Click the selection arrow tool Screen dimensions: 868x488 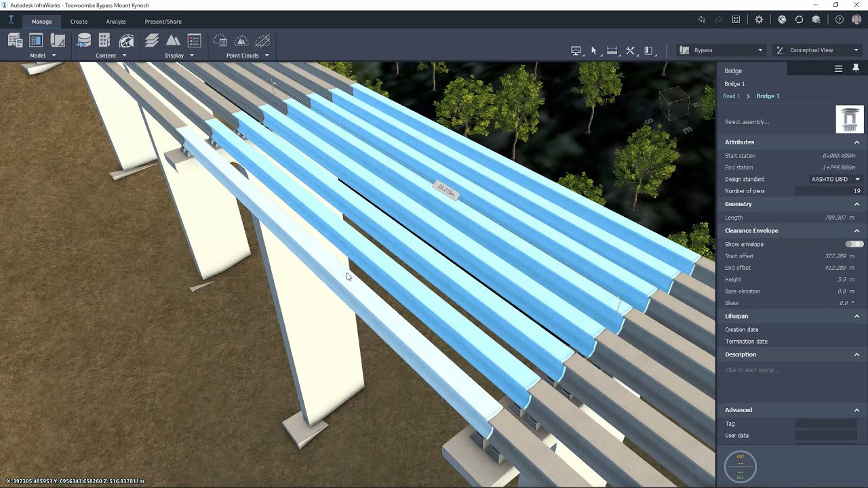pyautogui.click(x=594, y=50)
